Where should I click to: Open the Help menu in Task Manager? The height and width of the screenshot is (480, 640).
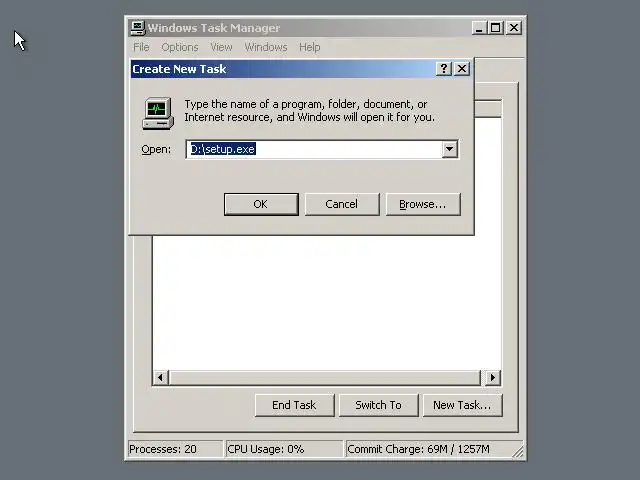[x=309, y=47]
